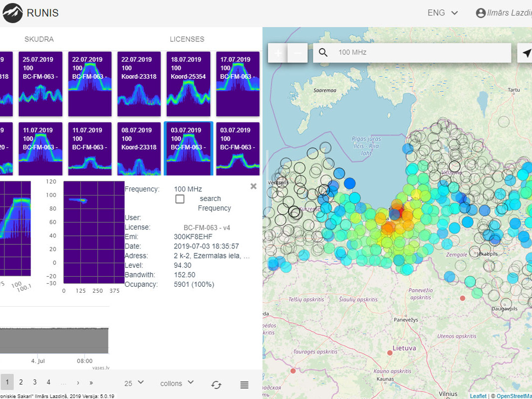Screen dimensions: 532x399
Task: Open the collons columns dropdown
Action: click(x=177, y=383)
